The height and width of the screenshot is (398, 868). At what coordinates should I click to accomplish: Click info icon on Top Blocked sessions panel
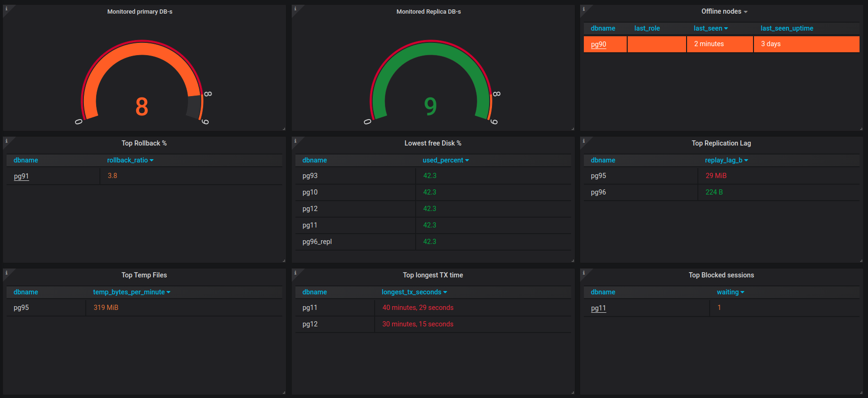[584, 273]
